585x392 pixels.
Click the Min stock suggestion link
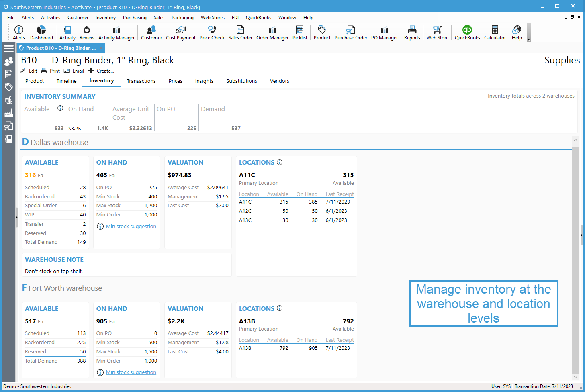point(131,226)
